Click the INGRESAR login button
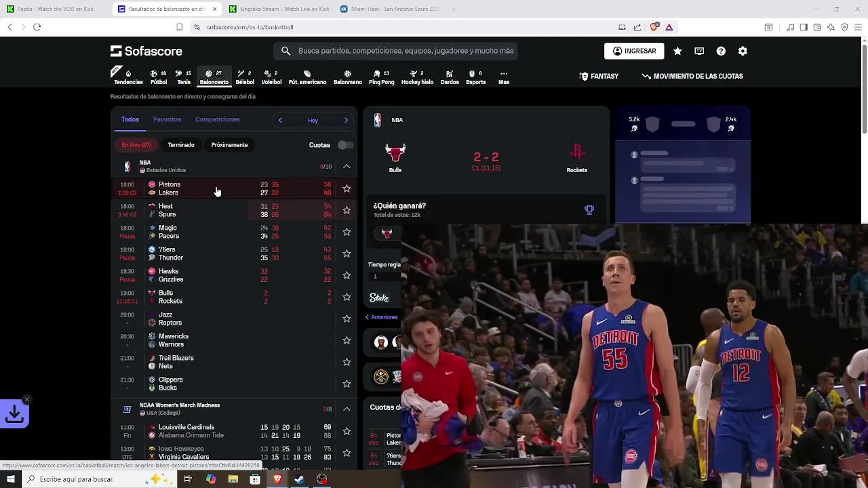868x488 pixels. pos(634,51)
